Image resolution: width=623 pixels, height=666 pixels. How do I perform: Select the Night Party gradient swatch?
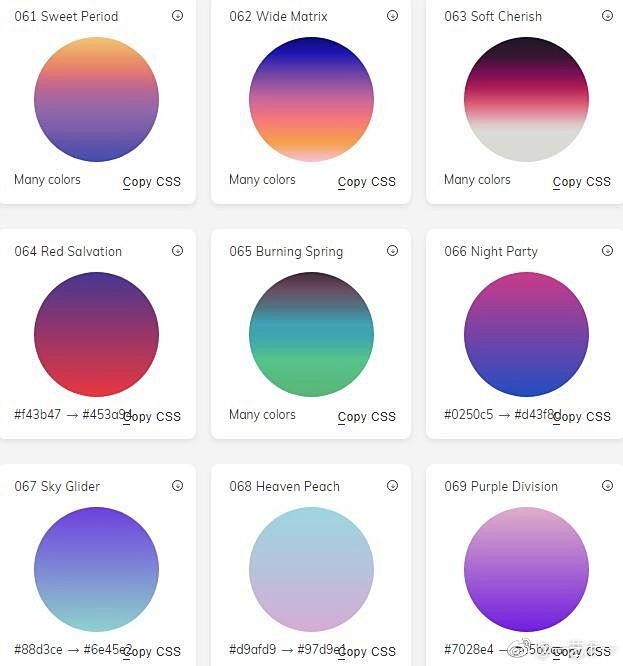tap(526, 334)
